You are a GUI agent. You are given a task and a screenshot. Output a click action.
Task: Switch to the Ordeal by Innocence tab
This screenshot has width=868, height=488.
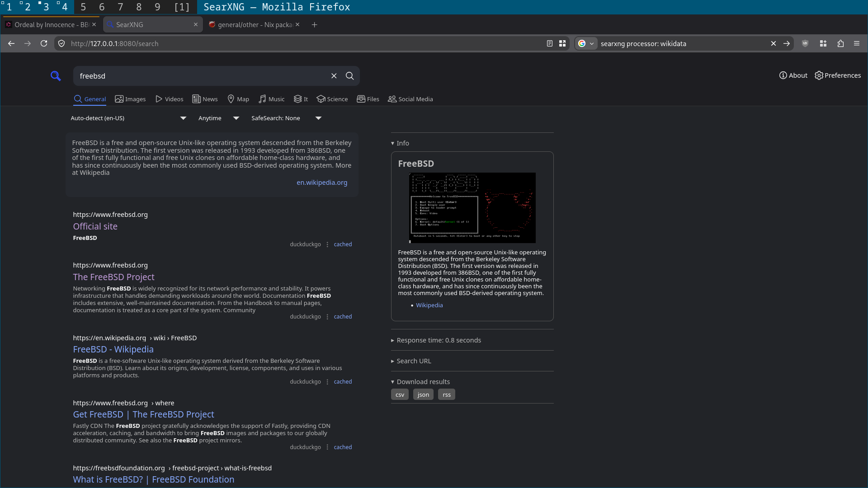click(51, 25)
